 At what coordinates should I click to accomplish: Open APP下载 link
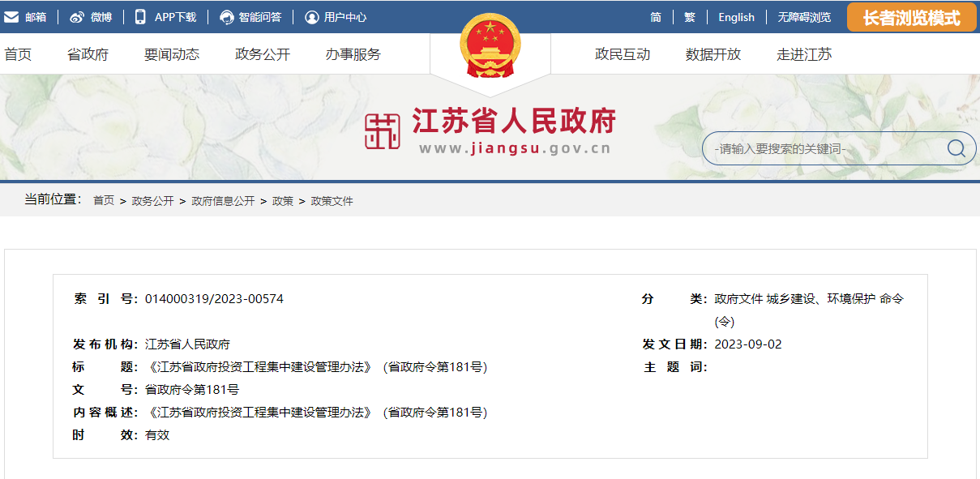(x=175, y=17)
